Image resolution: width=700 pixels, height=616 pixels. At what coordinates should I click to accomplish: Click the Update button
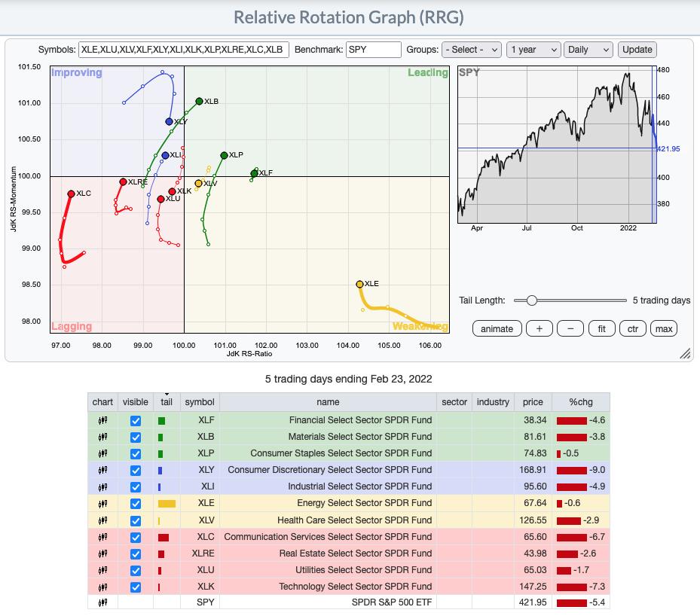click(x=637, y=50)
